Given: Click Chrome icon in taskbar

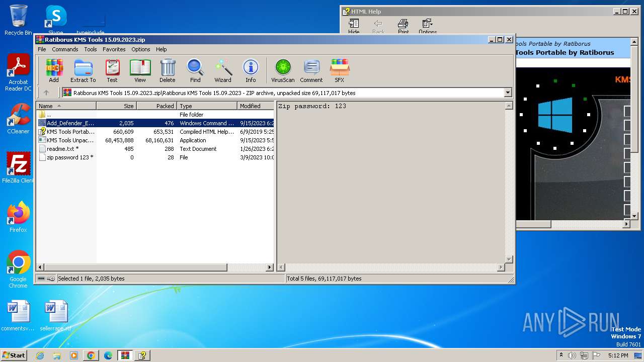Looking at the screenshot, I should (x=91, y=355).
